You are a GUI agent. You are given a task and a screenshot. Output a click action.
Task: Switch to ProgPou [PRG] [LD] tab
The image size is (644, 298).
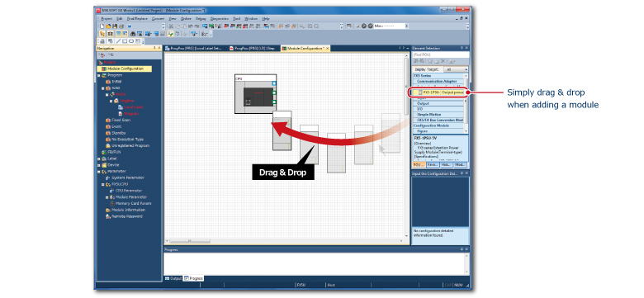coord(251,49)
